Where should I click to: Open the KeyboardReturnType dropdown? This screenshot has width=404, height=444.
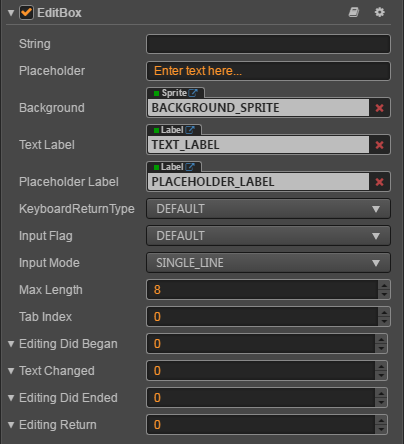click(268, 209)
